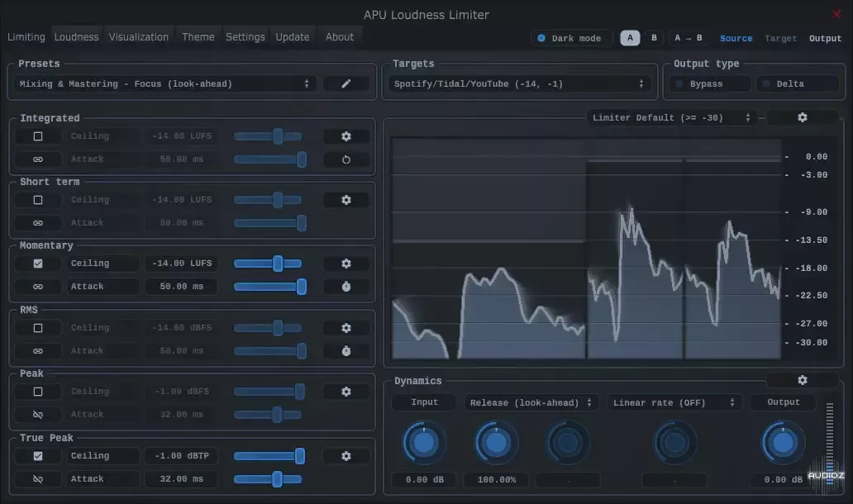Click the Release percentage knob
The image size is (853, 504).
(x=496, y=443)
